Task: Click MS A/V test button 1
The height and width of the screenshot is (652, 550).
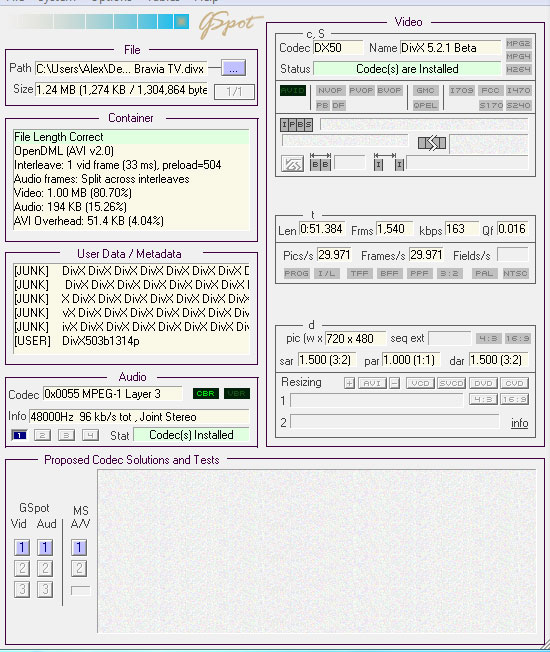Action: [79, 547]
